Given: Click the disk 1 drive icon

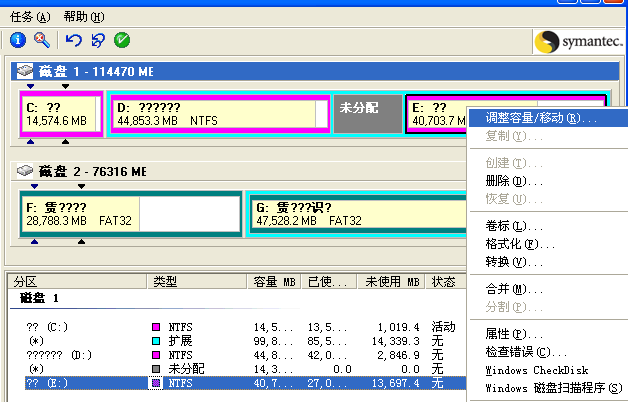Looking at the screenshot, I should 27,72.
